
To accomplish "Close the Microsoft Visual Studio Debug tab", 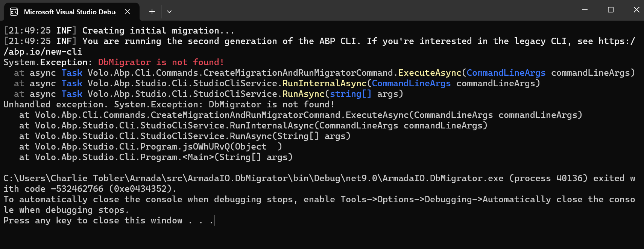I will 128,12.
